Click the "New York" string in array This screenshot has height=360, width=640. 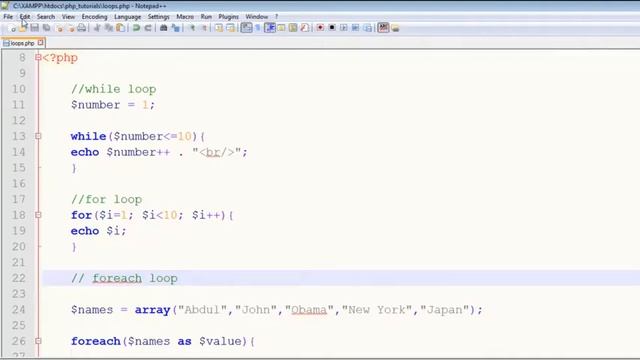pos(377,310)
